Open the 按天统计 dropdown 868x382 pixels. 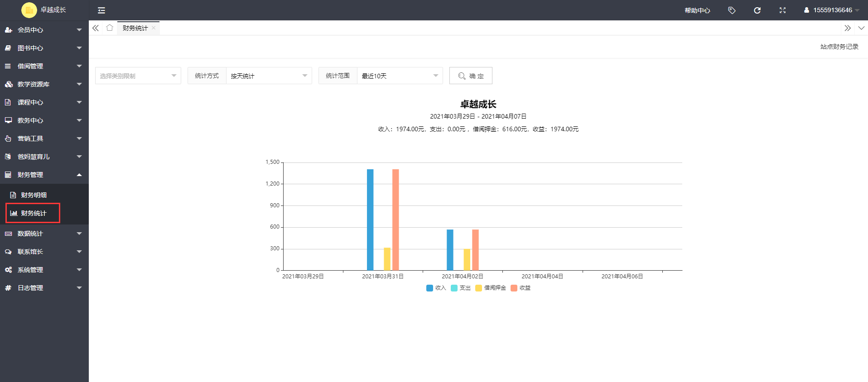[269, 76]
